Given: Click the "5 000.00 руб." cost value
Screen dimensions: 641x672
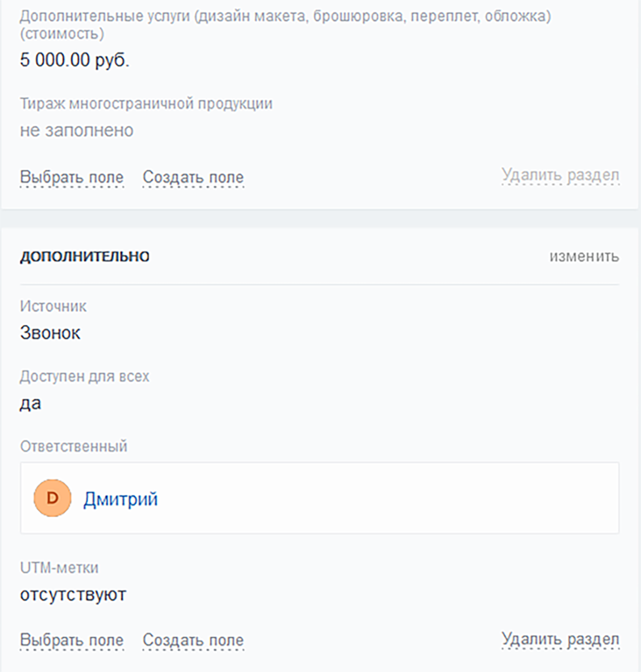Looking at the screenshot, I should 74,60.
